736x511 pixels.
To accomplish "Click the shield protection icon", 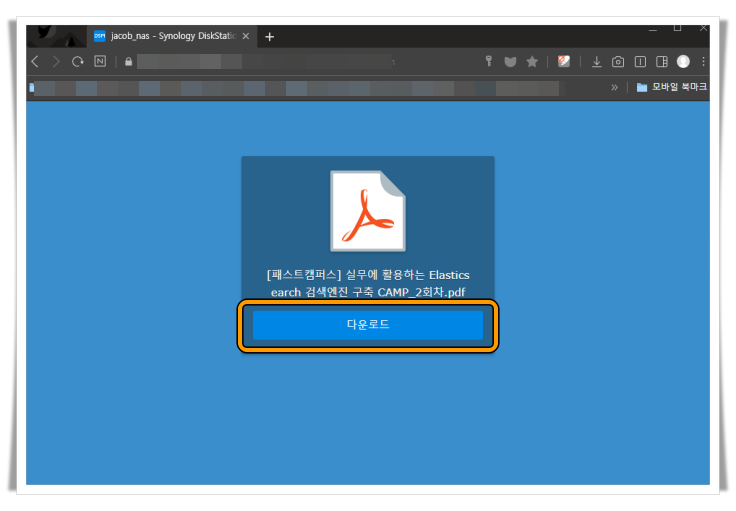I will coord(510,61).
